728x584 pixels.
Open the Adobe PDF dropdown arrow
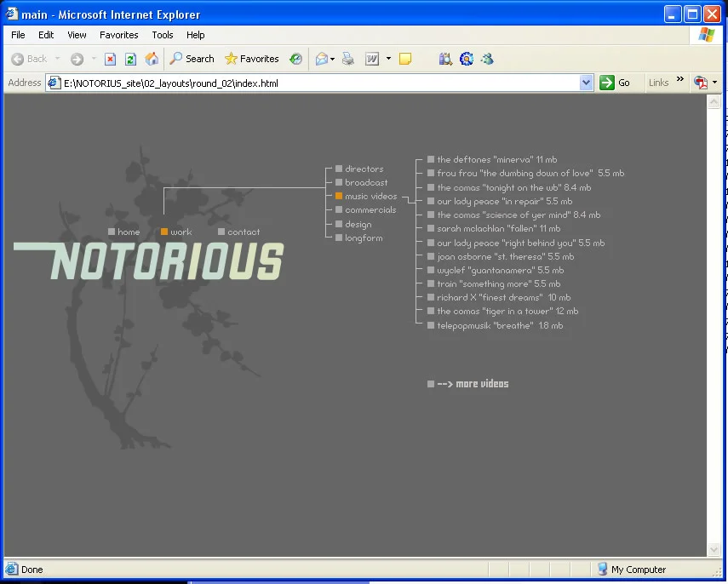coord(714,83)
